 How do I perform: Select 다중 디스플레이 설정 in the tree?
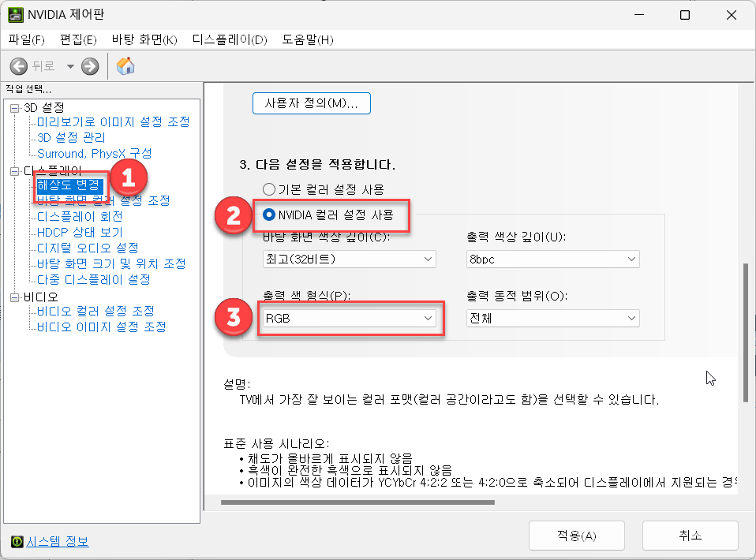(x=94, y=279)
